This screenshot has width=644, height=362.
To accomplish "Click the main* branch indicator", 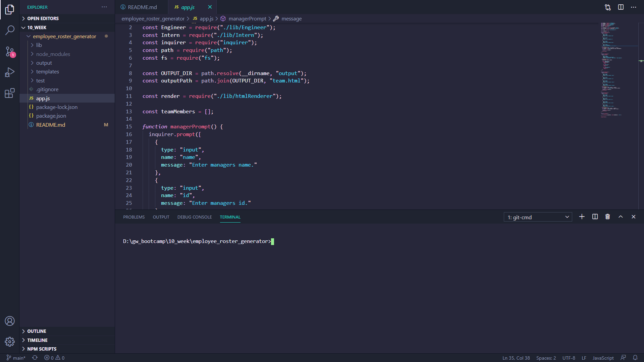I will click(x=15, y=358).
